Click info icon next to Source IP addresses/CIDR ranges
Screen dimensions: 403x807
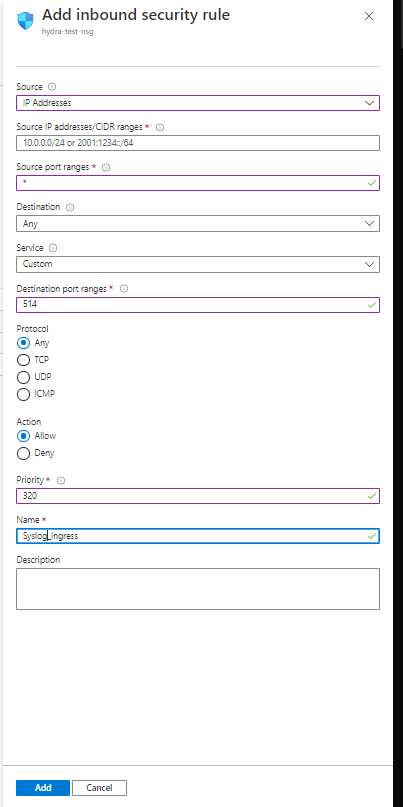tap(160, 127)
